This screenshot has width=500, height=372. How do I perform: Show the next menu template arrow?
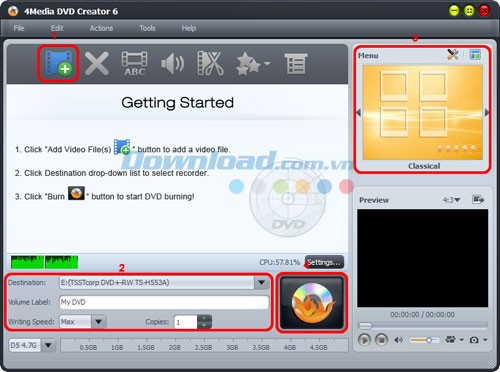(487, 113)
